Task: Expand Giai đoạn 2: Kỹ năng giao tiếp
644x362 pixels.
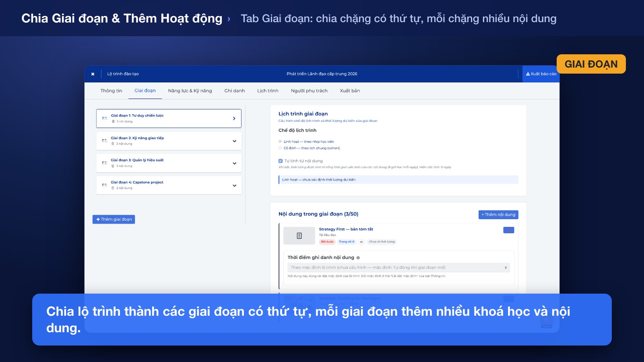Action: pyautogui.click(x=234, y=141)
